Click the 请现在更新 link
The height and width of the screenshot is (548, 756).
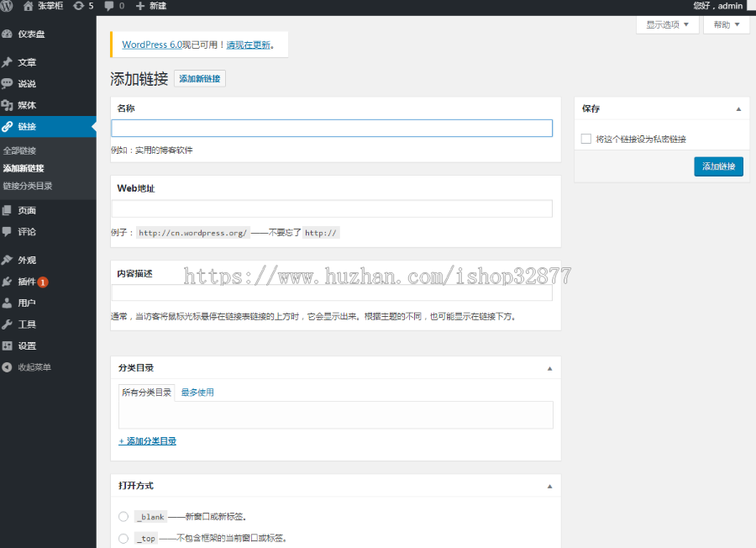[x=249, y=45]
